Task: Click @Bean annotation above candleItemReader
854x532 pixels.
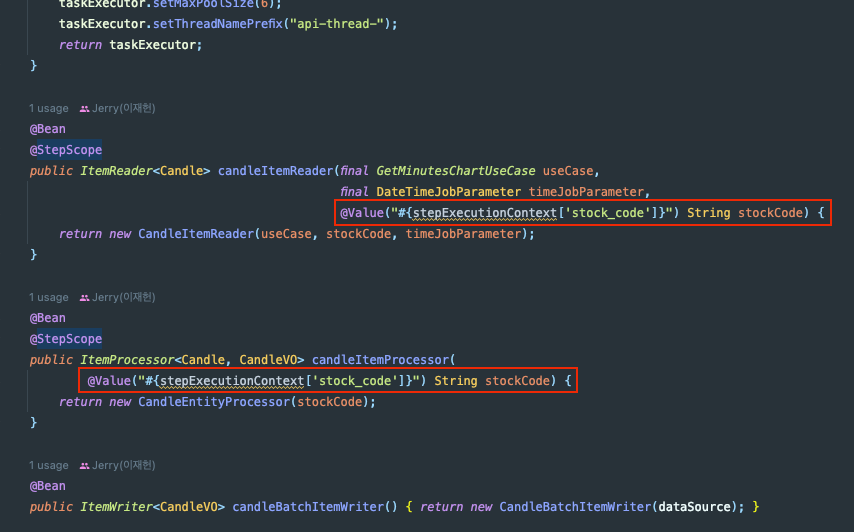Action: click(47, 129)
